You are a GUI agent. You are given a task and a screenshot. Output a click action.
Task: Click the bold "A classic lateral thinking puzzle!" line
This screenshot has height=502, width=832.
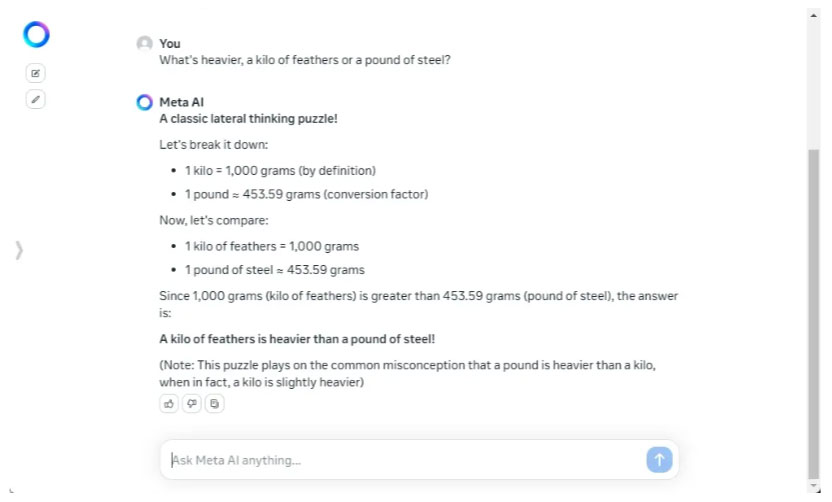248,119
